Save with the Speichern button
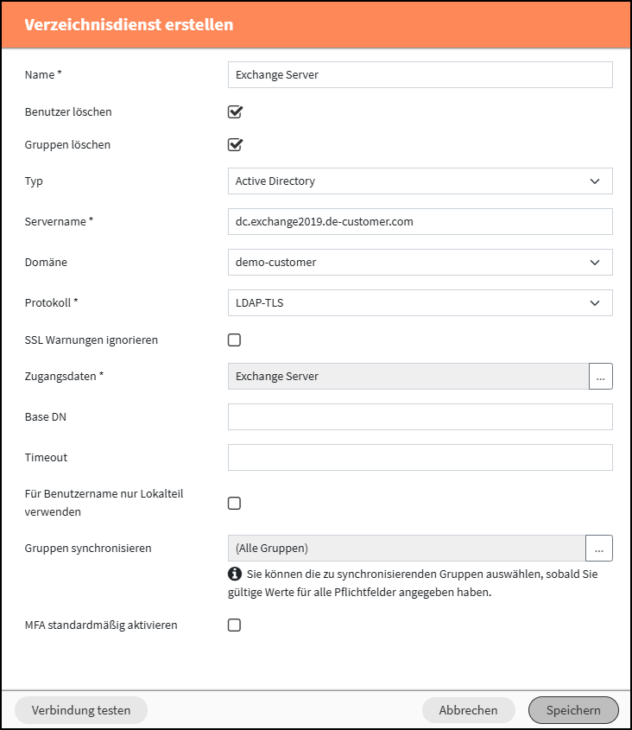This screenshot has height=730, width=632. (573, 710)
